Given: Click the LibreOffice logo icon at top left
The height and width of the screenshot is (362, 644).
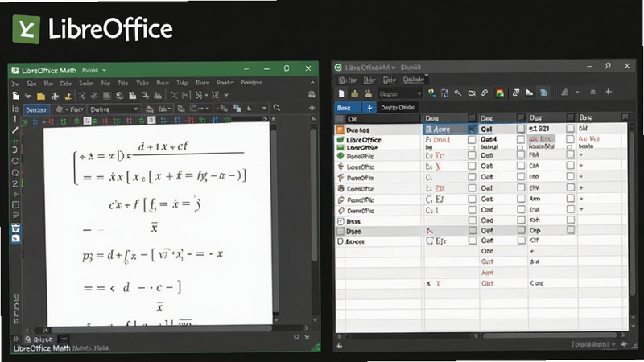Looking at the screenshot, I should pyautogui.click(x=27, y=29).
